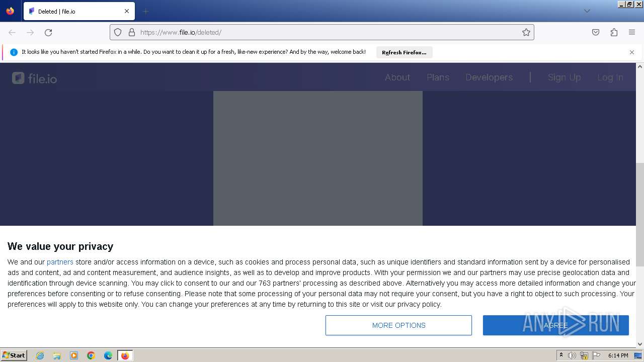This screenshot has width=644, height=362.
Task: Click the Log In link
Action: [x=610, y=77]
